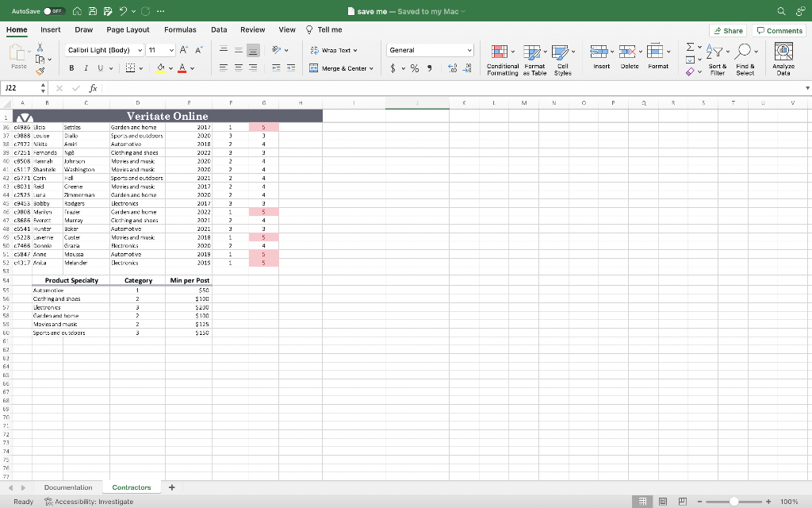Switch to the Data tab

[x=219, y=29]
